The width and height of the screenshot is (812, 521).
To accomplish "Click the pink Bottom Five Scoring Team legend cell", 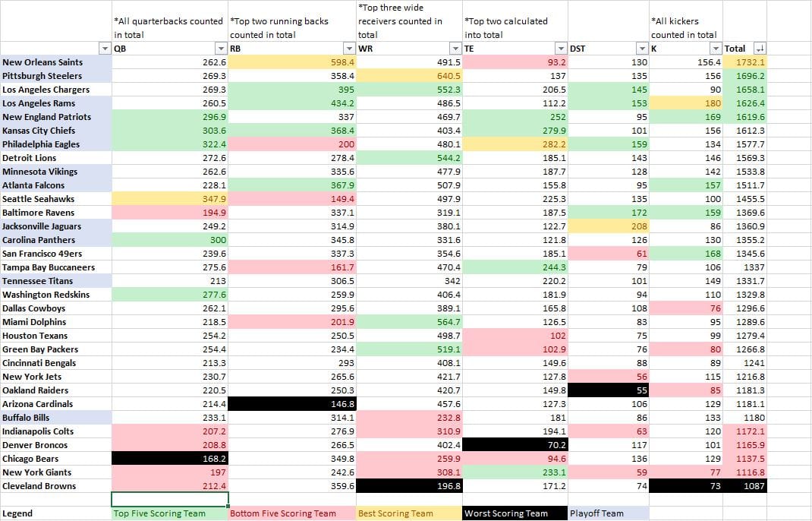I will point(291,513).
